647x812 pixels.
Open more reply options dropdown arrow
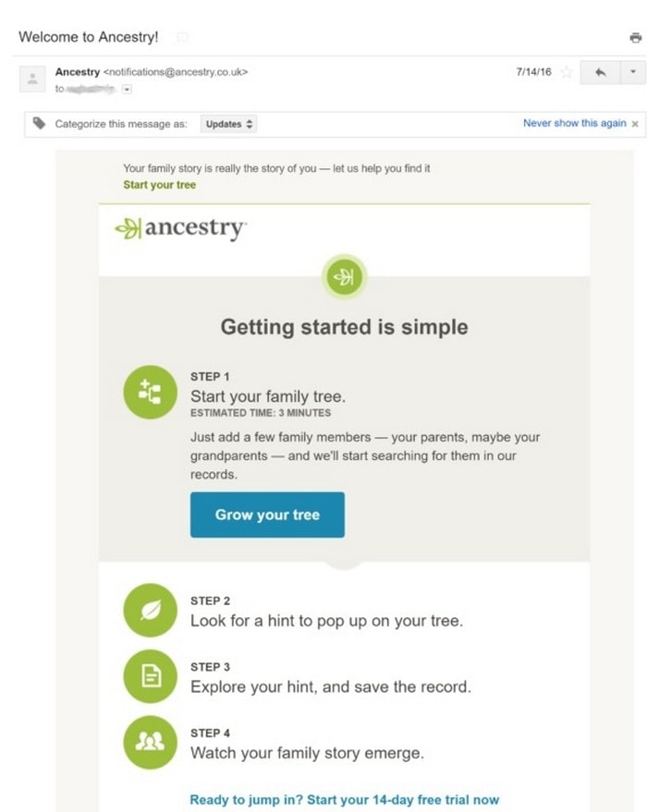[632, 72]
